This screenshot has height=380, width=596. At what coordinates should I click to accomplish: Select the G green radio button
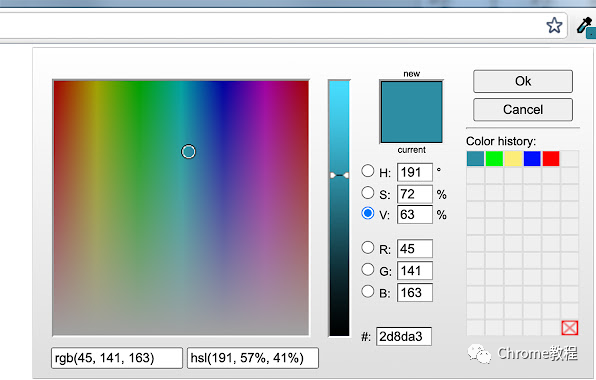tap(368, 269)
